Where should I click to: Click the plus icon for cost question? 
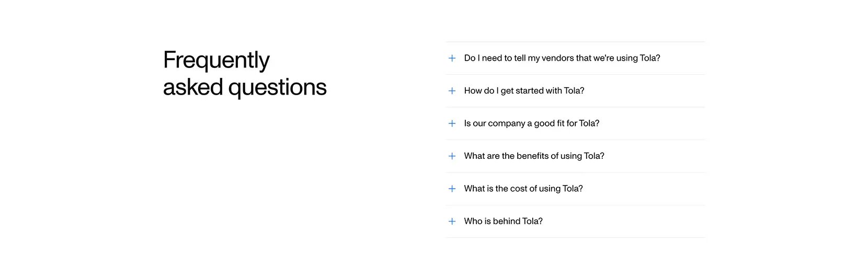tap(452, 189)
